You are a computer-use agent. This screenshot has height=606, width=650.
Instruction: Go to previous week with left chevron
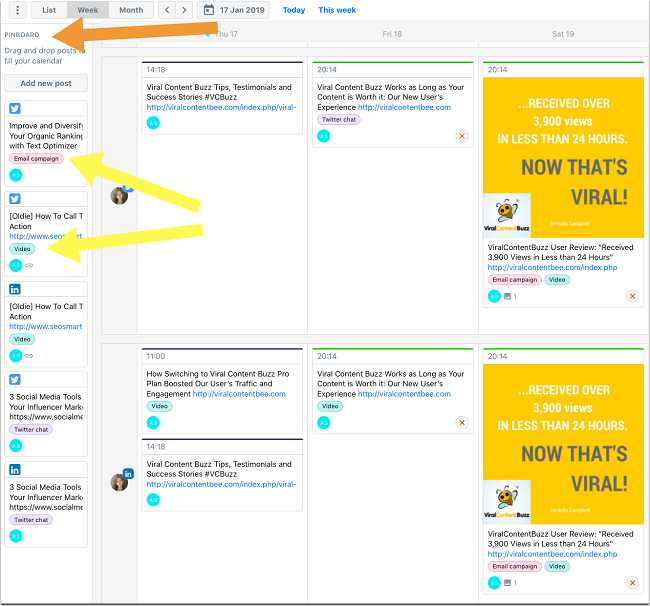click(x=167, y=10)
